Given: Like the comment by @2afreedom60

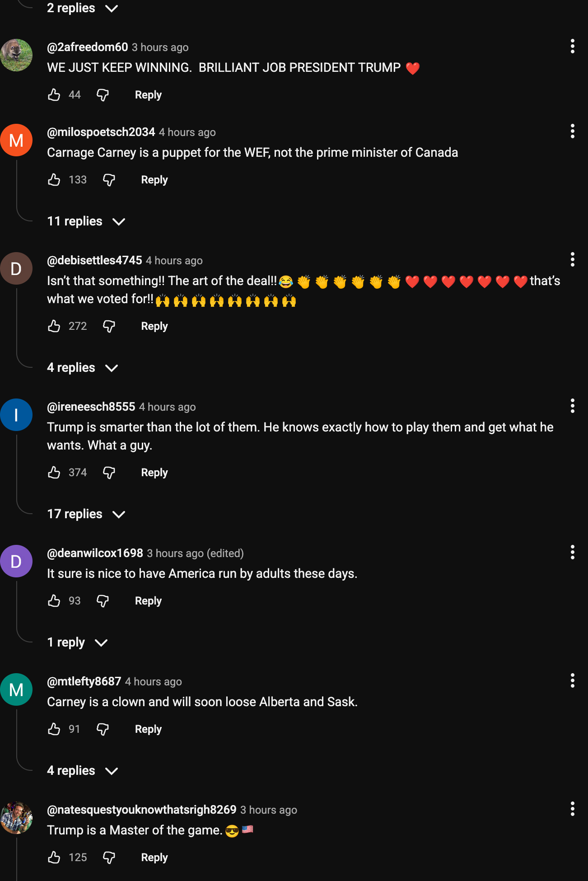Looking at the screenshot, I should click(x=54, y=95).
